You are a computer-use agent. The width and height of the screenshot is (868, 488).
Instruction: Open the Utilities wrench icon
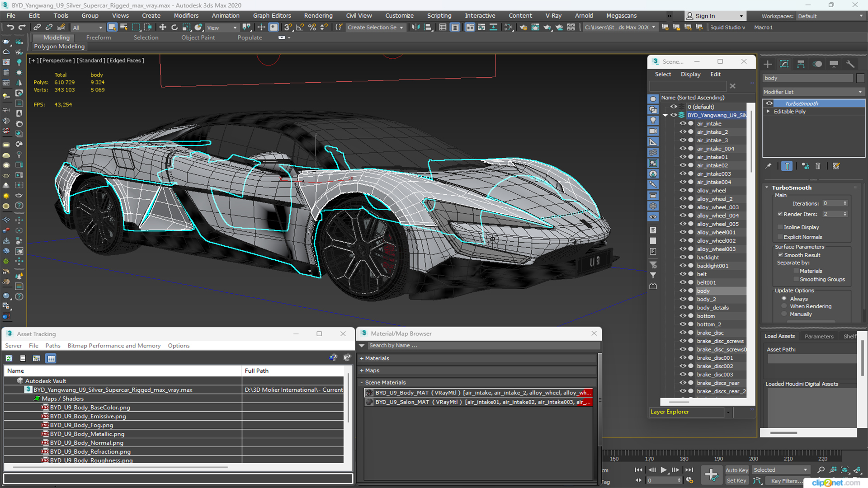point(850,64)
